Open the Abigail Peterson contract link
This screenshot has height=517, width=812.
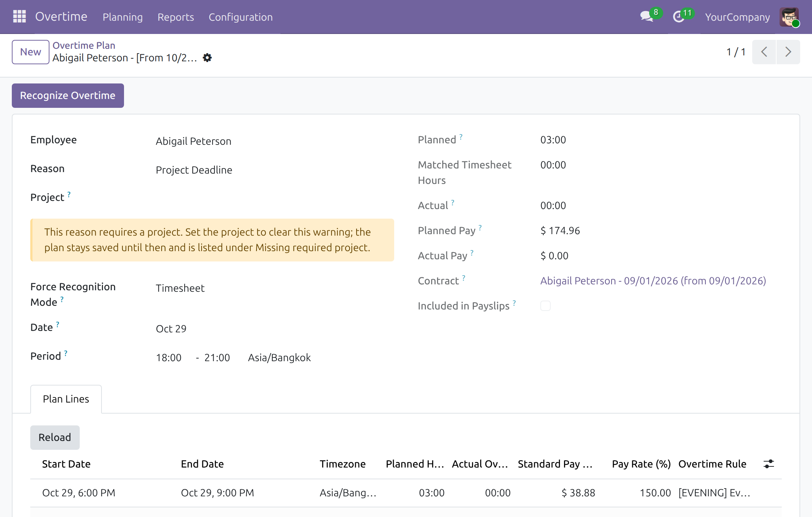point(653,281)
